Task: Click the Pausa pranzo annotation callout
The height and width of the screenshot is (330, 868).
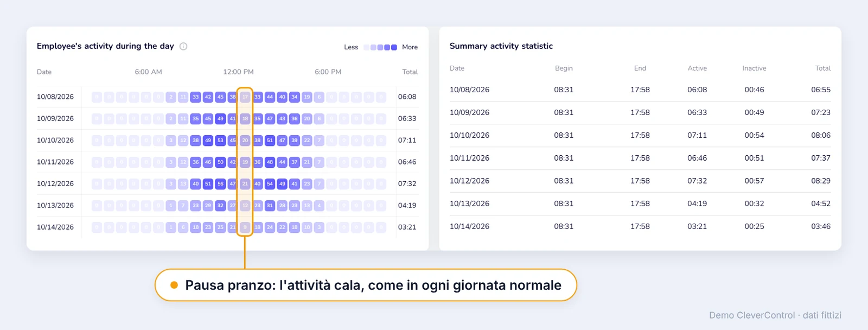Action: (x=366, y=285)
